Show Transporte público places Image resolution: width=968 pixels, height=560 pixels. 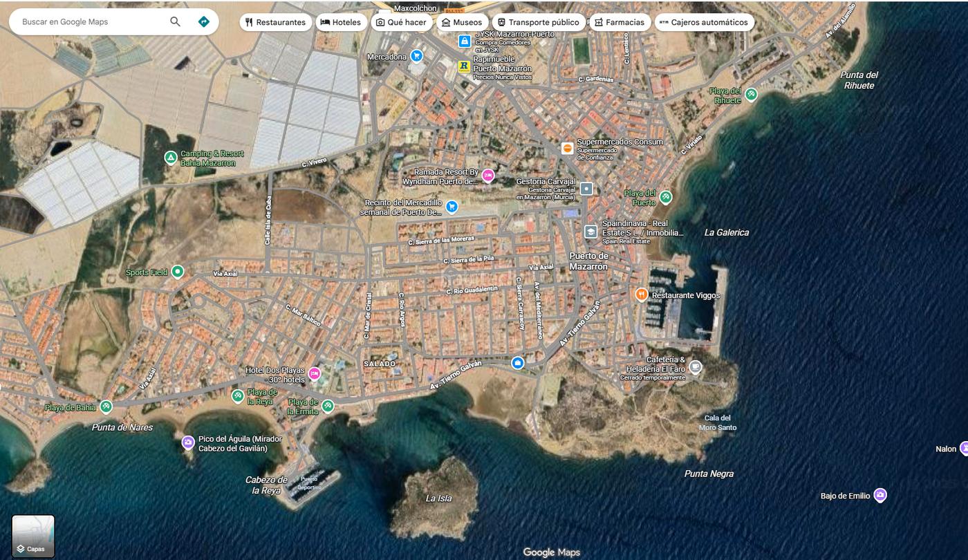(x=539, y=22)
